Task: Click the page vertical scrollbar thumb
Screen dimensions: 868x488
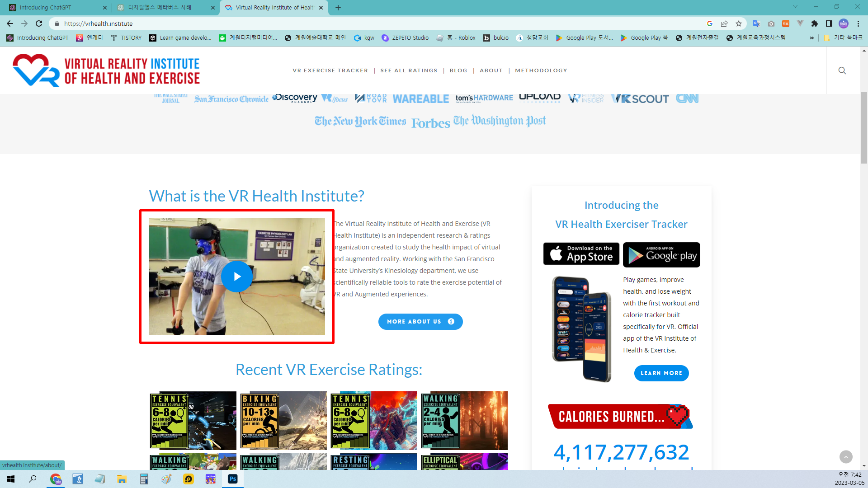Action: pos(864,127)
